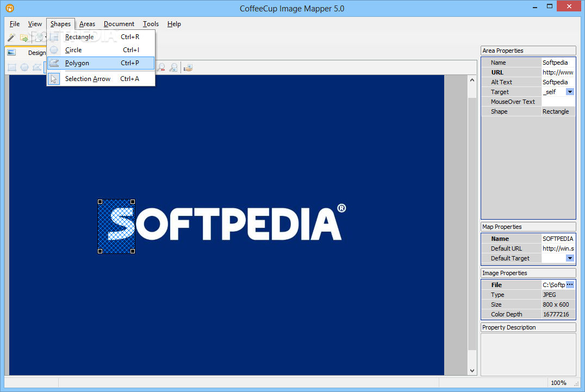This screenshot has height=392, width=585.
Task: Minimize the Image Mapper window
Action: point(534,7)
